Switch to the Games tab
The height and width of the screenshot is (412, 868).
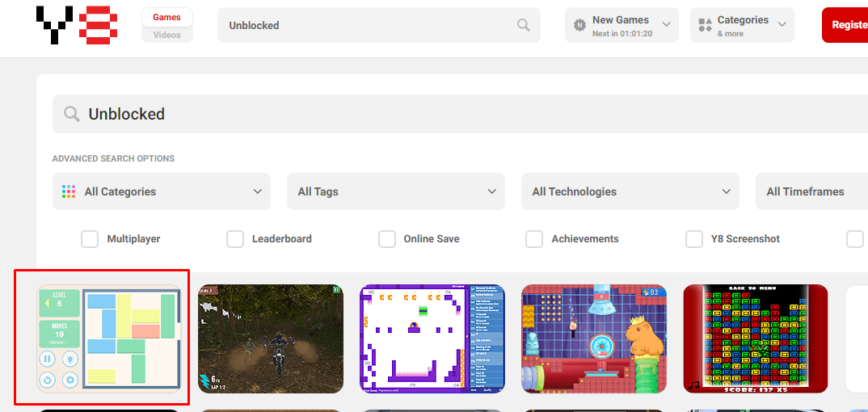(x=167, y=17)
